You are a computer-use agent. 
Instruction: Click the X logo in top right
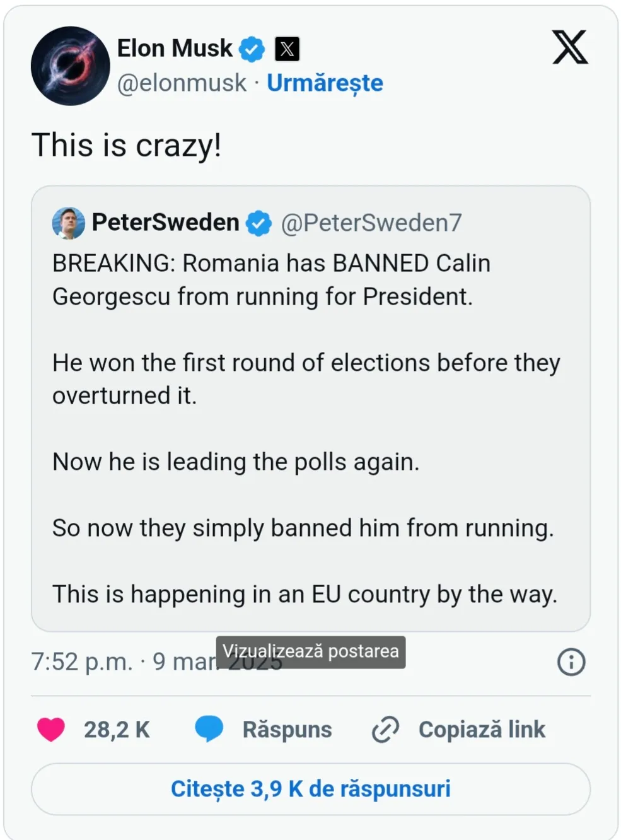(x=570, y=47)
